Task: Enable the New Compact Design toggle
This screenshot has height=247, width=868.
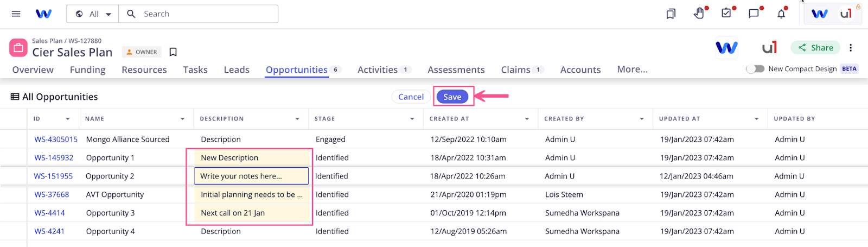Action: coord(755,69)
